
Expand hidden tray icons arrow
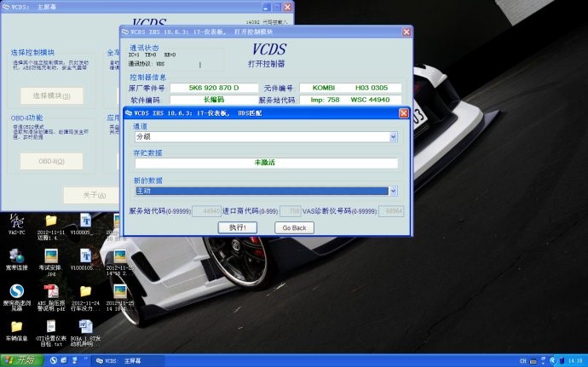[x=552, y=361]
